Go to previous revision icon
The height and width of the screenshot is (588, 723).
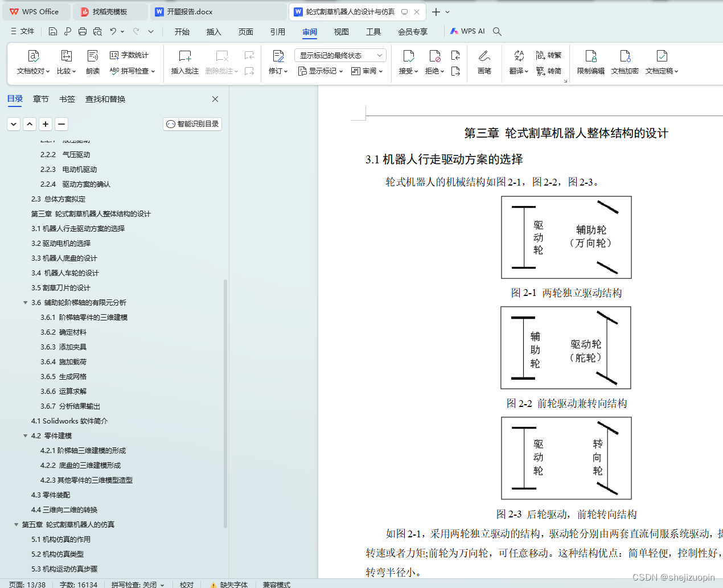click(x=455, y=55)
